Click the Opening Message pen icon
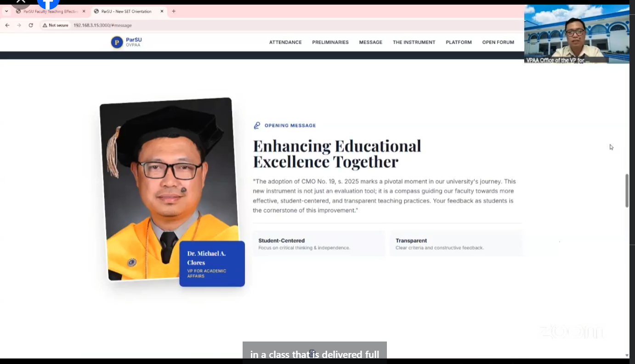The image size is (635, 364). 257,125
